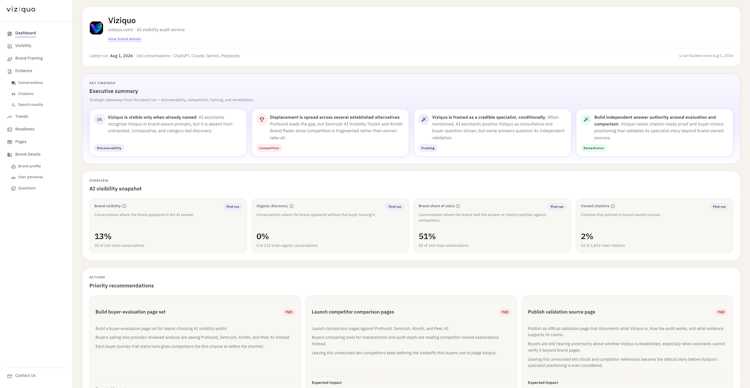Screen dimensions: 750x388
Task: Show the Brand visibility info icon
Action: click(x=124, y=206)
